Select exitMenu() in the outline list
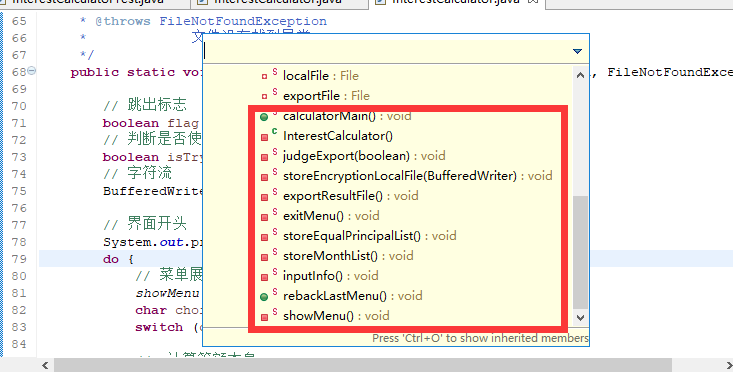This screenshot has height=372, width=733. [331, 216]
